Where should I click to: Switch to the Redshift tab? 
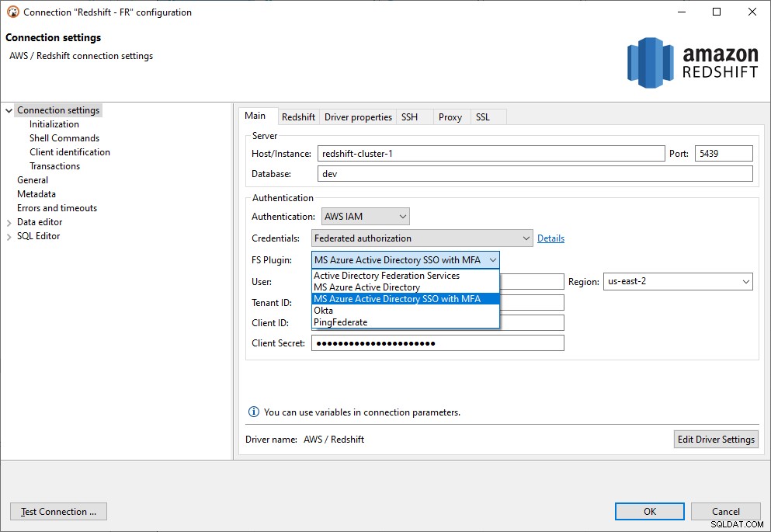[298, 117]
